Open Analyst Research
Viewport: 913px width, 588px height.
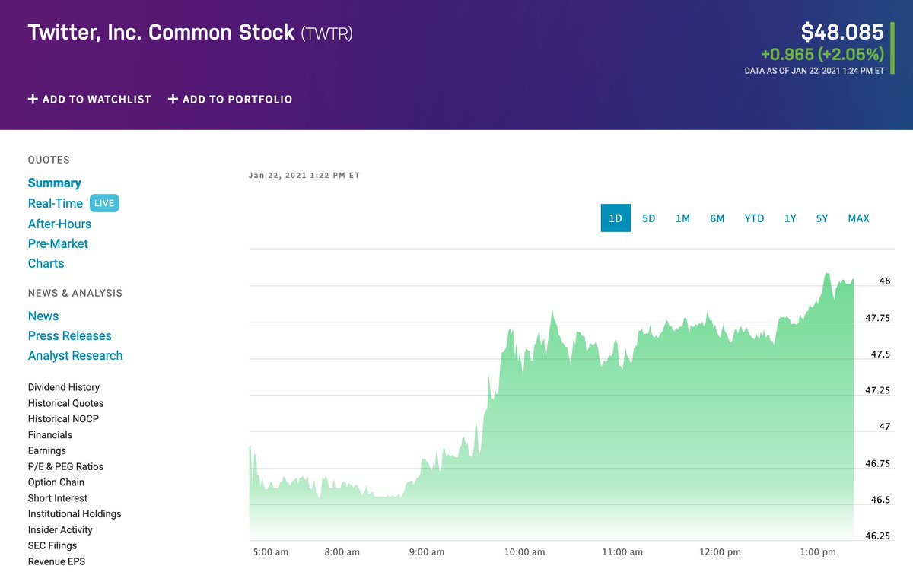[75, 355]
